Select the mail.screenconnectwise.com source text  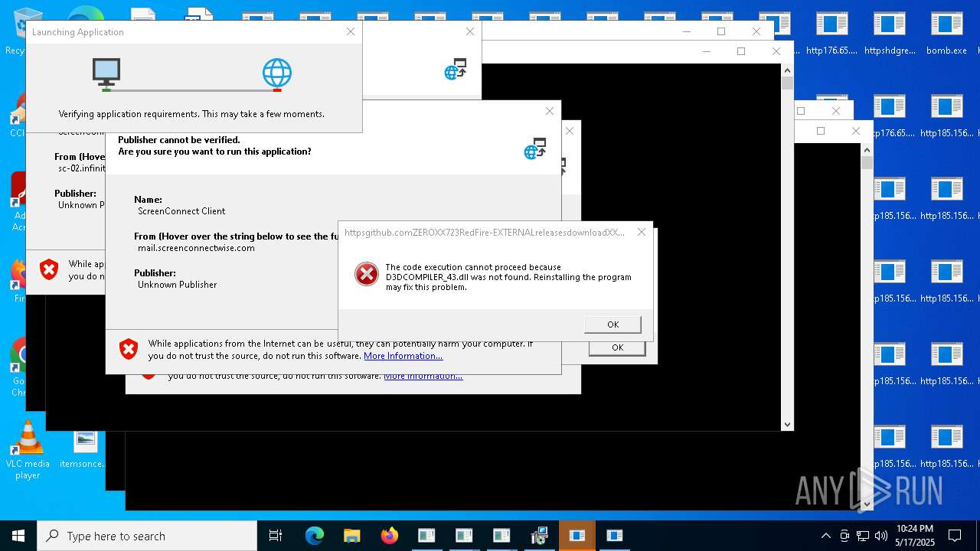coord(196,248)
